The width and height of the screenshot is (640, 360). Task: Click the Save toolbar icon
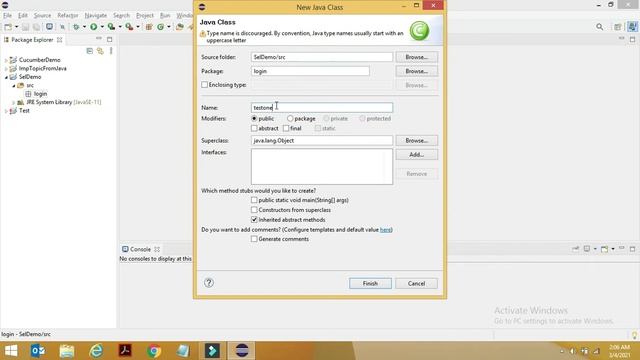coord(25,27)
